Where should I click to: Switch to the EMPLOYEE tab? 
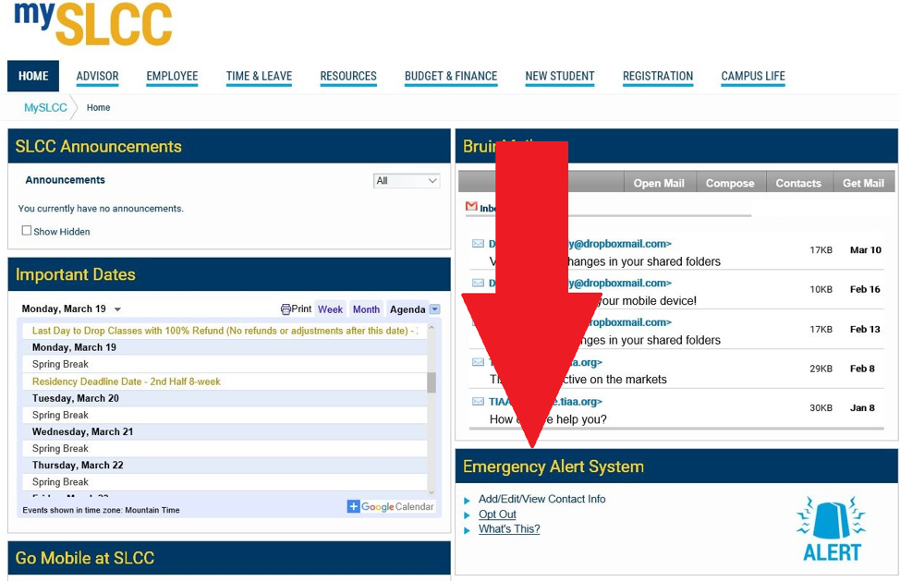coord(172,76)
